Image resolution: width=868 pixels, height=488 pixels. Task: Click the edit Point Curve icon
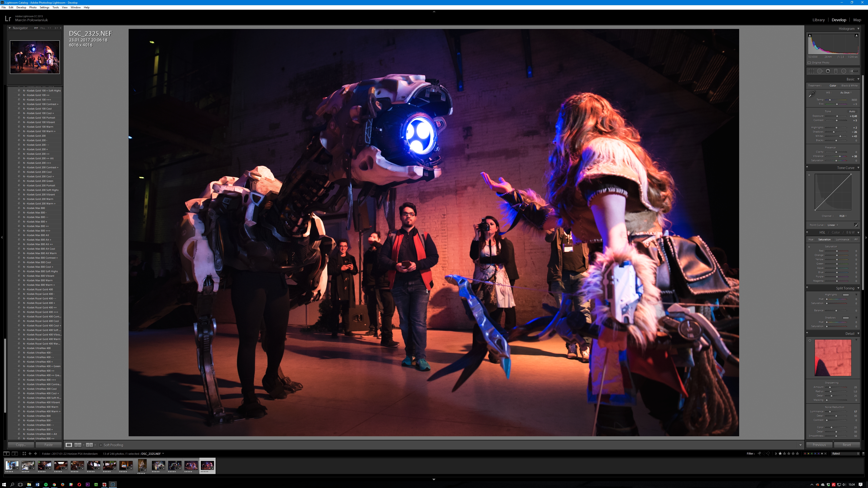click(x=856, y=225)
